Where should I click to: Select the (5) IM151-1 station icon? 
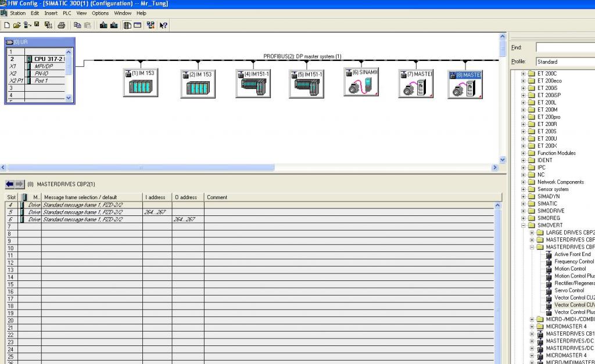pyautogui.click(x=306, y=84)
